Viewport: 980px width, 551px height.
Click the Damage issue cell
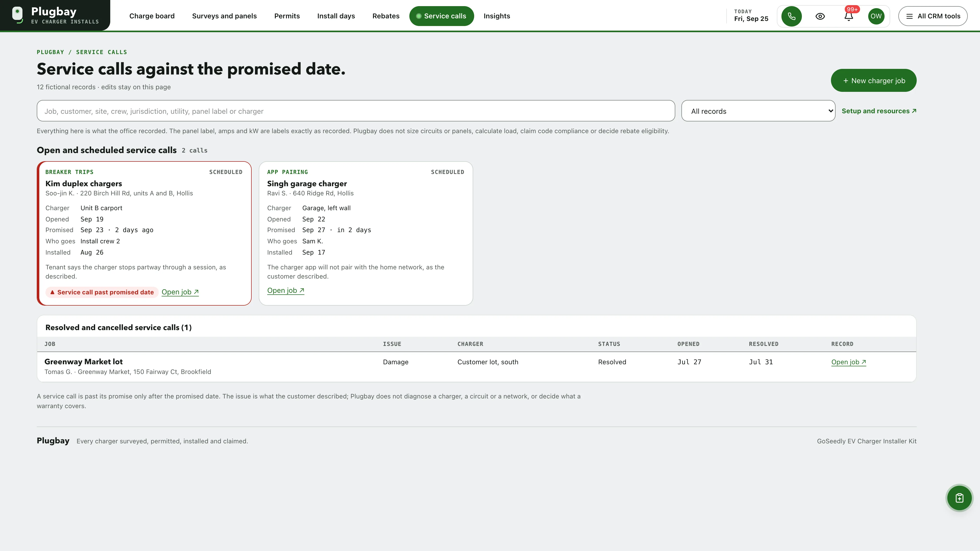coord(396,362)
